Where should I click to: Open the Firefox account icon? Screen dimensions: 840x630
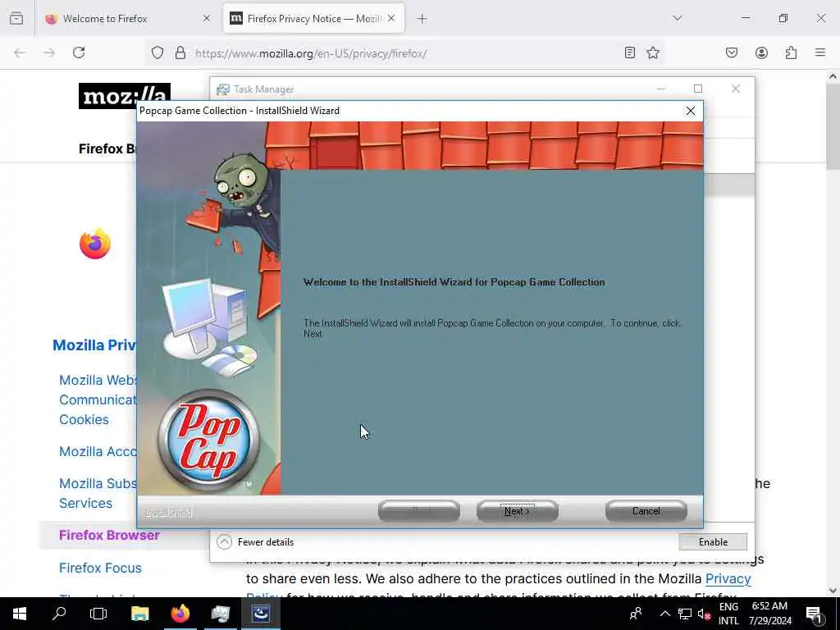(x=761, y=52)
